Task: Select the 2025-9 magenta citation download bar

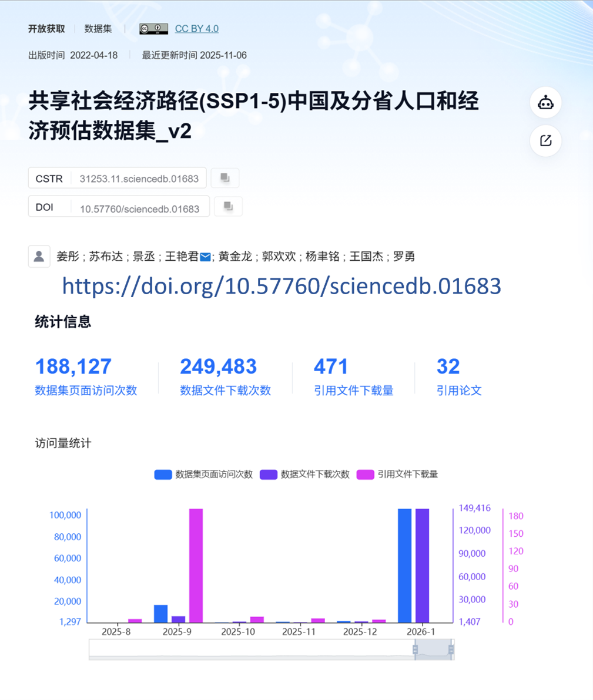Action: point(196,565)
